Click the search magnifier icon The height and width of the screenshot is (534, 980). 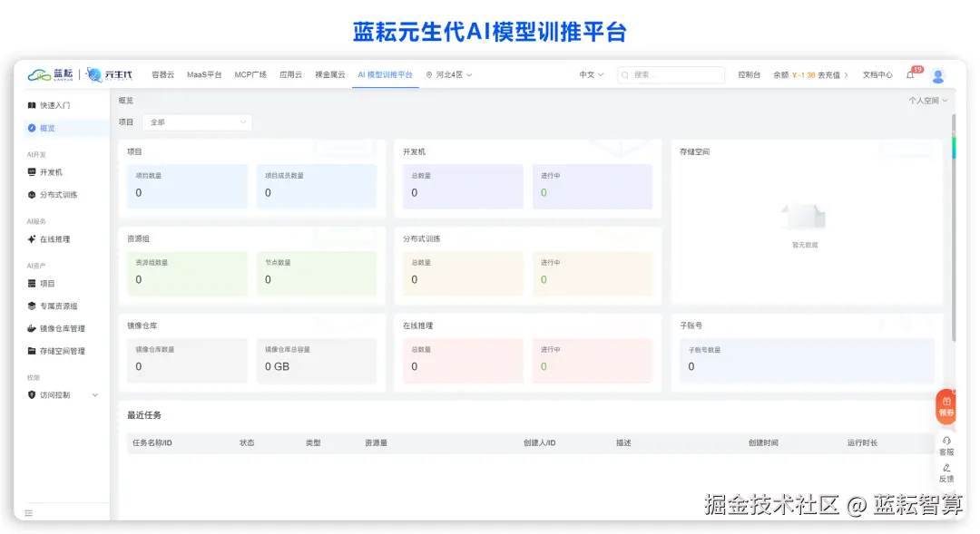(624, 75)
